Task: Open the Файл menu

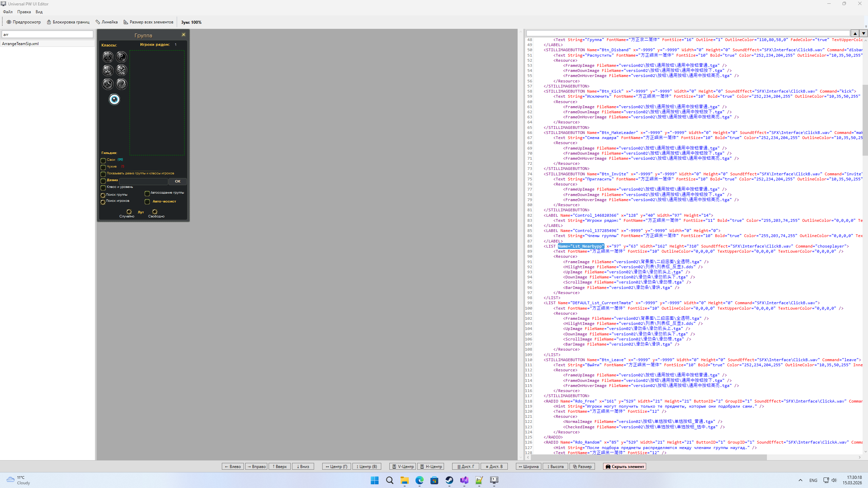Action: (x=8, y=12)
